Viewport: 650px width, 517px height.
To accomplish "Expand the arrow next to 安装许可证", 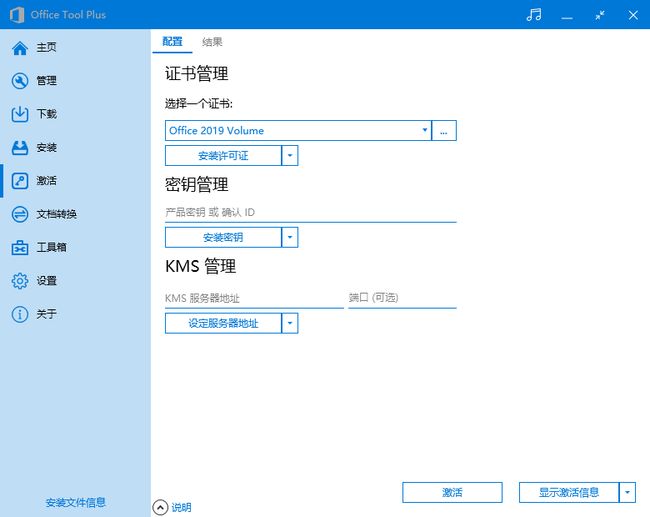I will click(290, 155).
